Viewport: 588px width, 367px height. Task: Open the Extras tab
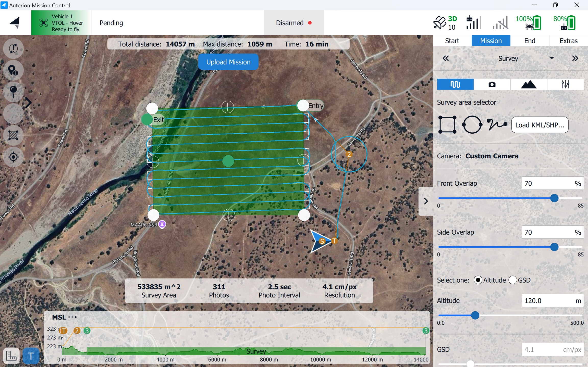(x=568, y=41)
